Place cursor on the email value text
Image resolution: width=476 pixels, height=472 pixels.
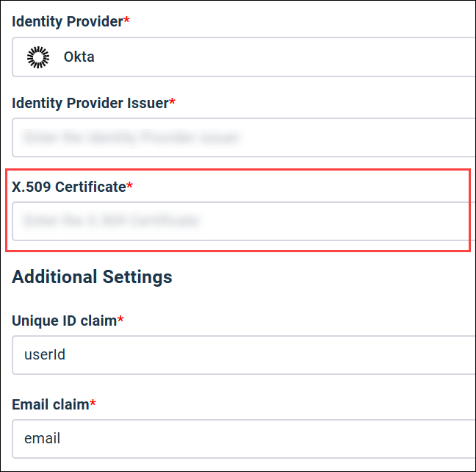(43, 438)
